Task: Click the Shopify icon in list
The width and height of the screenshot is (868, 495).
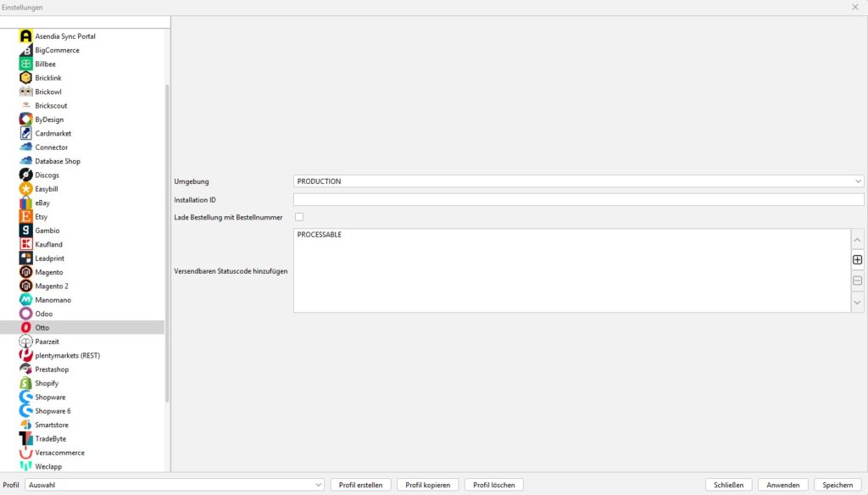Action: click(26, 383)
